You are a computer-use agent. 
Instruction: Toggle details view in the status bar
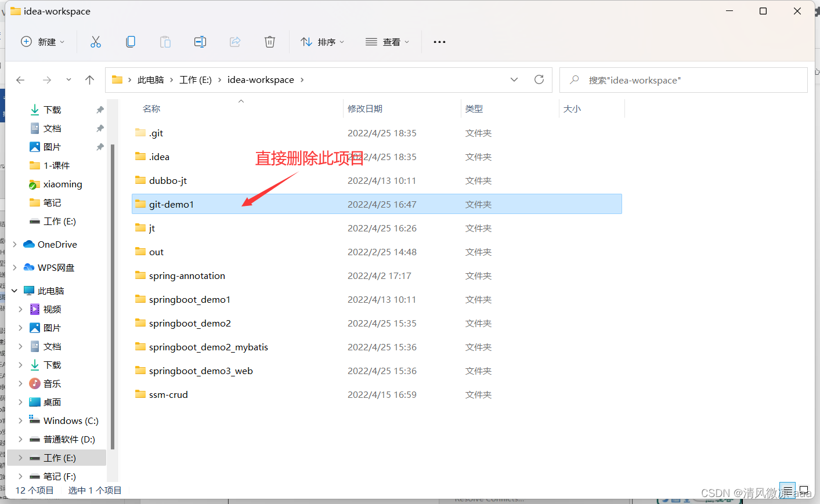[x=788, y=490]
